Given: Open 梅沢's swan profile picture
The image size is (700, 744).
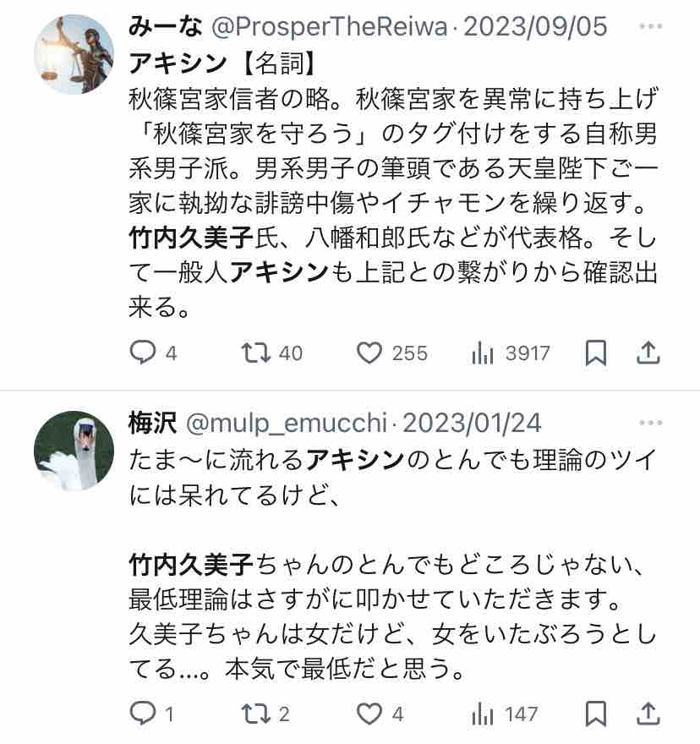Looking at the screenshot, I should [x=74, y=451].
